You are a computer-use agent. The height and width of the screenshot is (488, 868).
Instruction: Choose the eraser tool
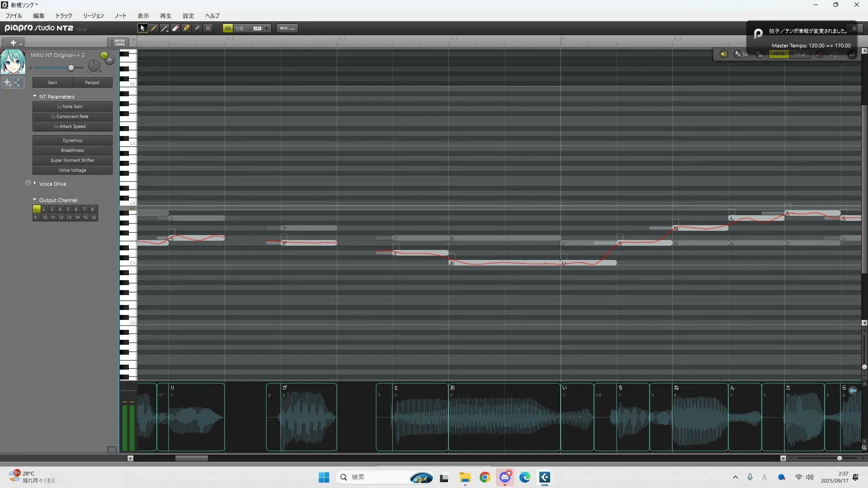coord(175,28)
